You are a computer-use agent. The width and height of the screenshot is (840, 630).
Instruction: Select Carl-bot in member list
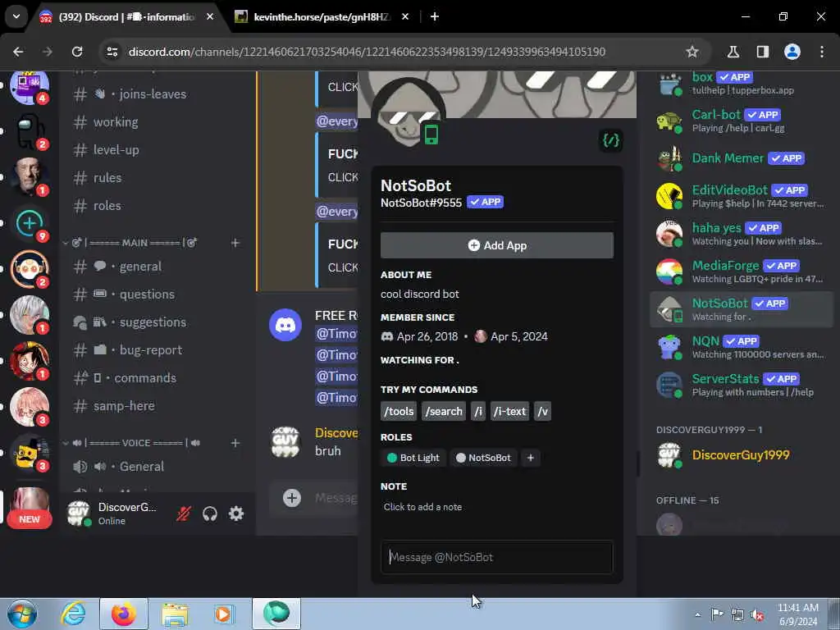(742, 121)
